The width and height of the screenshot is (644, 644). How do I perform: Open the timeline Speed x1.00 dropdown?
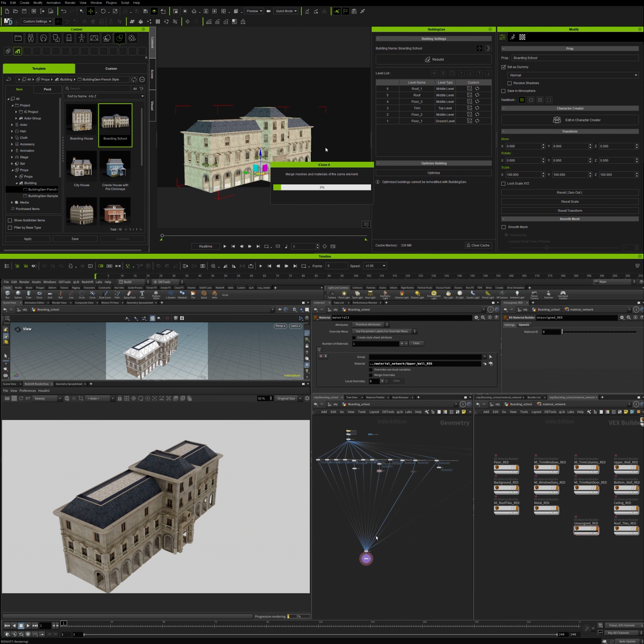point(375,266)
